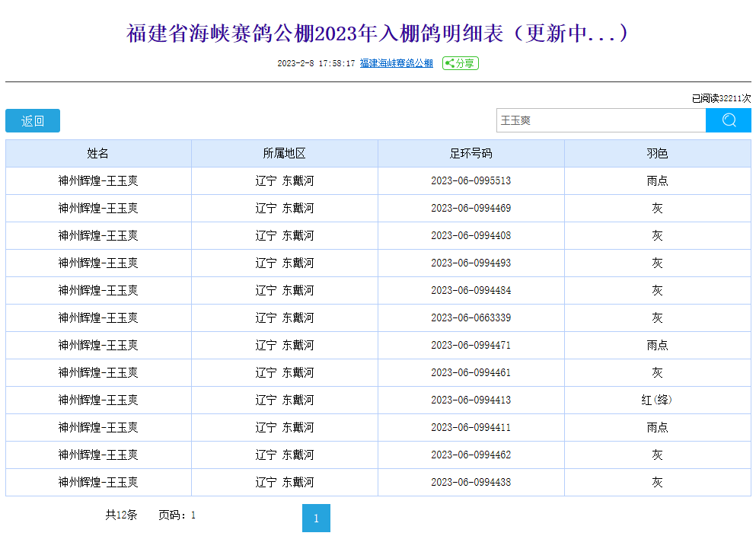Click the 所属地区 column header

[x=285, y=153]
